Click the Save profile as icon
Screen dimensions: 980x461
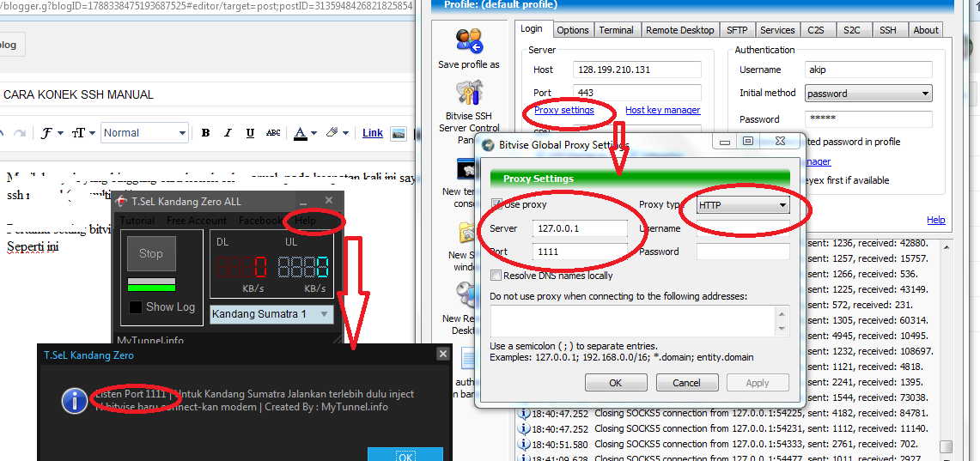pos(469,42)
